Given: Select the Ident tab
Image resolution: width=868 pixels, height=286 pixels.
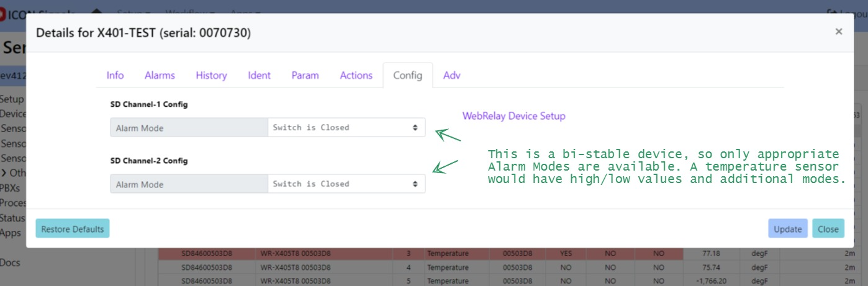Looking at the screenshot, I should pos(259,76).
